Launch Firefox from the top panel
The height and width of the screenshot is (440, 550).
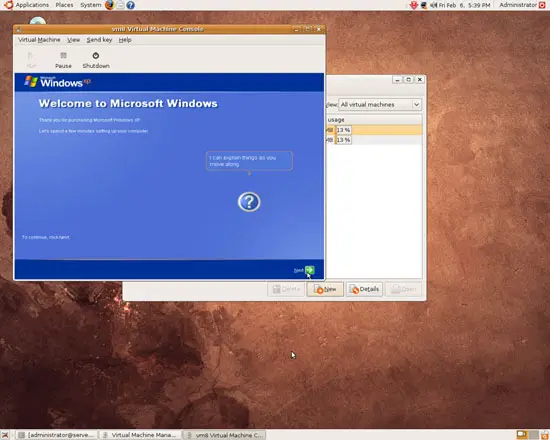(109, 5)
